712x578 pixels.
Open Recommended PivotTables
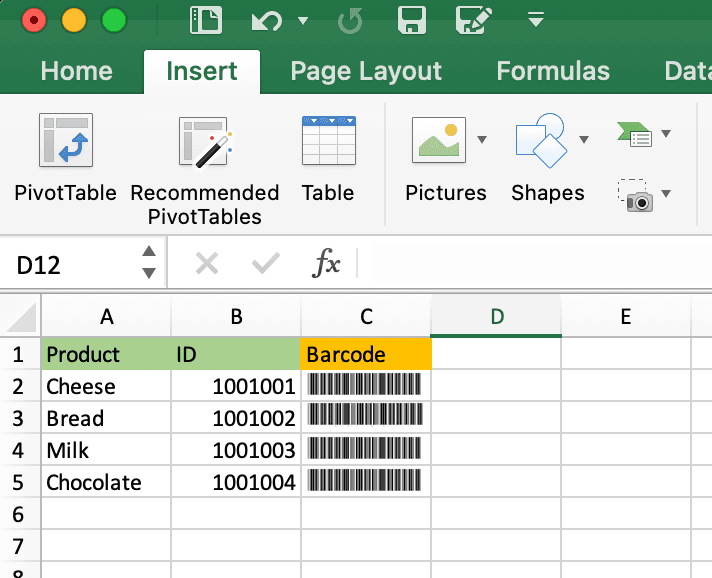coord(205,170)
